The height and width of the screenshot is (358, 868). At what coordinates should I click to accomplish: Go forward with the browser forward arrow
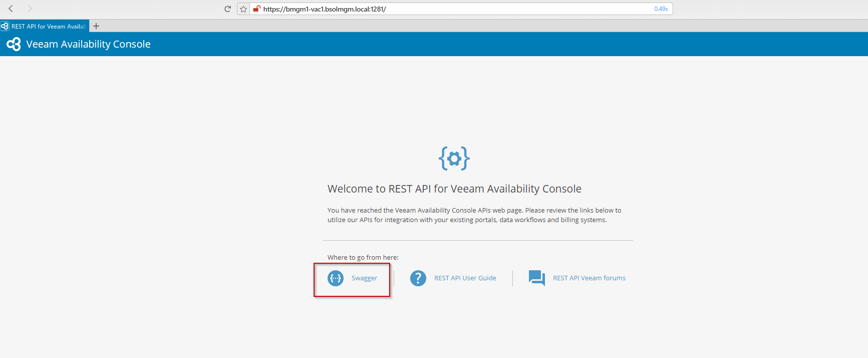click(x=30, y=9)
